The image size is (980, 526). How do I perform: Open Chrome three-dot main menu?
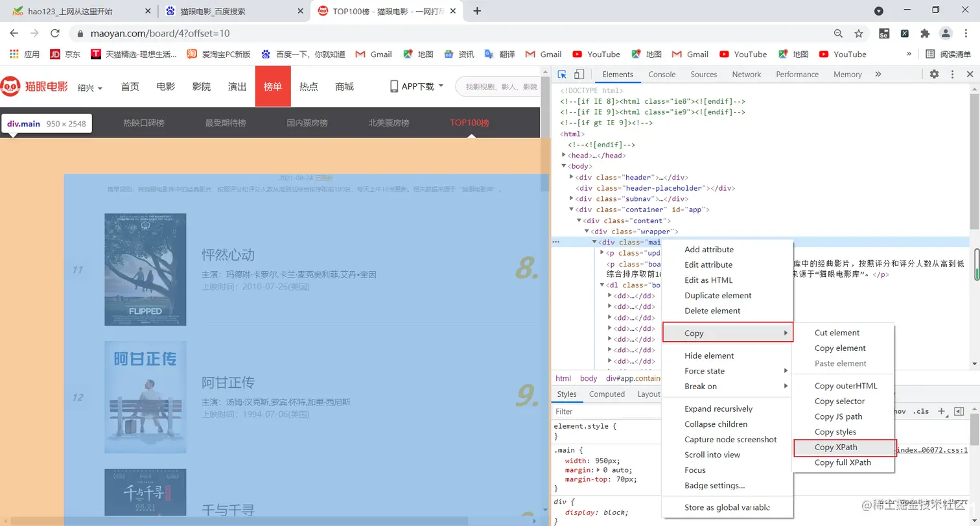tap(966, 33)
